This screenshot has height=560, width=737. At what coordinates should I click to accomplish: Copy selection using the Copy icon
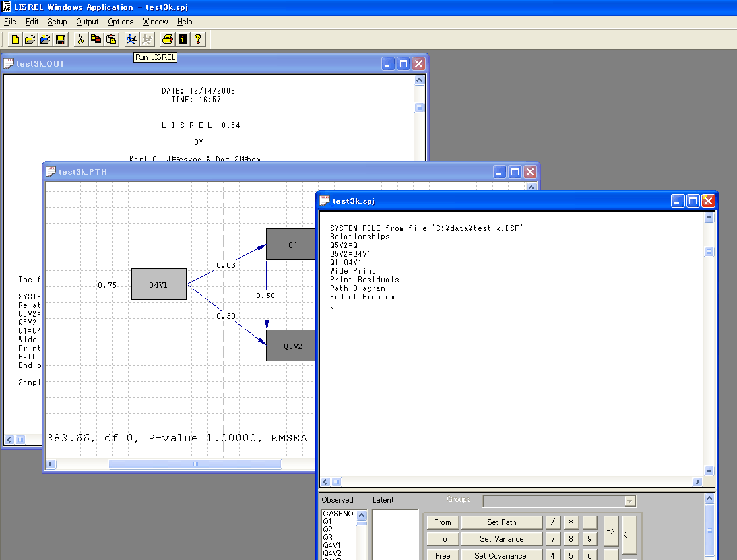point(96,39)
